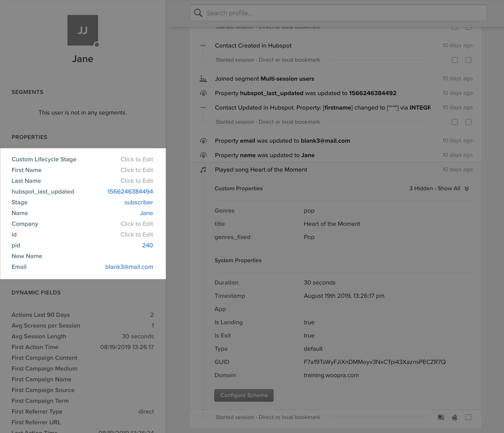Expand the Contact Created in Hubspot event
504x433 pixels.
click(253, 45)
